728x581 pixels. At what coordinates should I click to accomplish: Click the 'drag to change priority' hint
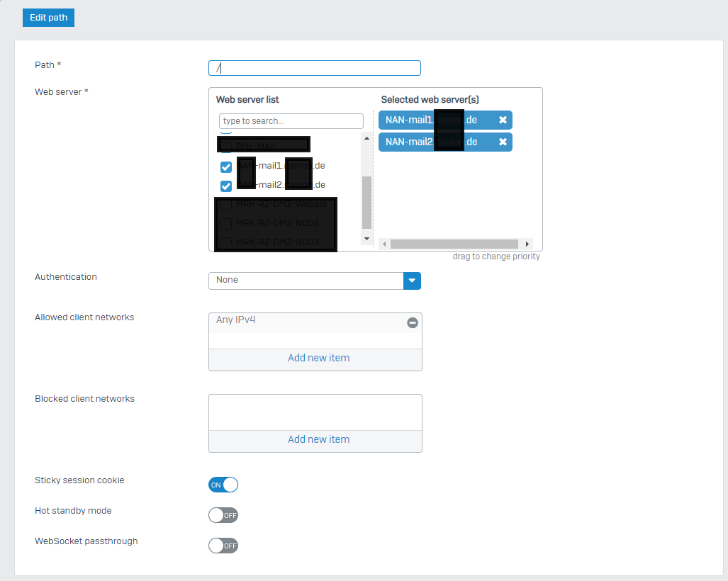click(496, 256)
